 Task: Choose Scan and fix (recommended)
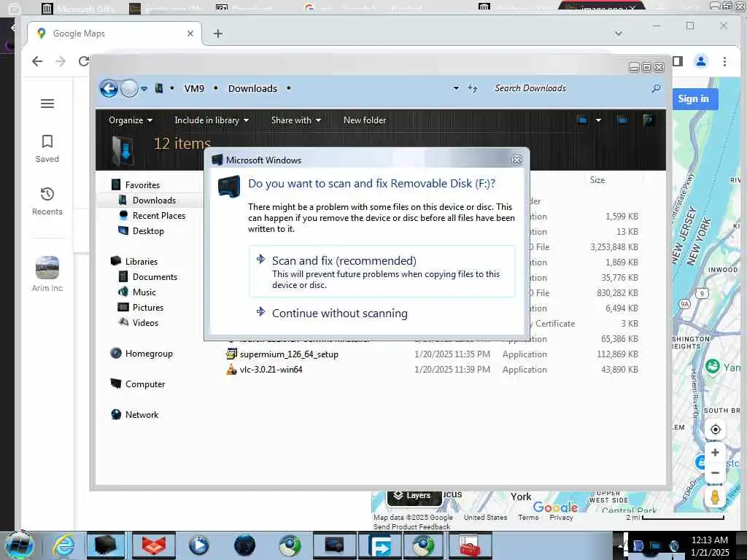pyautogui.click(x=382, y=271)
